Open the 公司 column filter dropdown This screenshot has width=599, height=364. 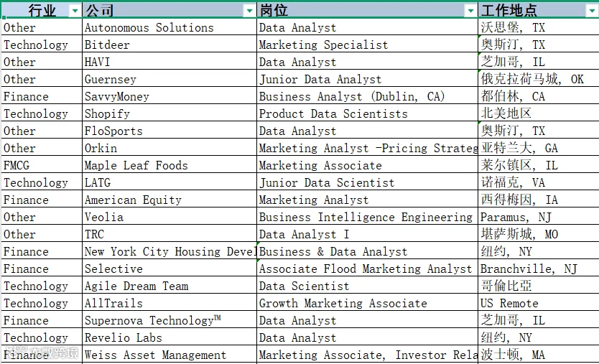(250, 11)
